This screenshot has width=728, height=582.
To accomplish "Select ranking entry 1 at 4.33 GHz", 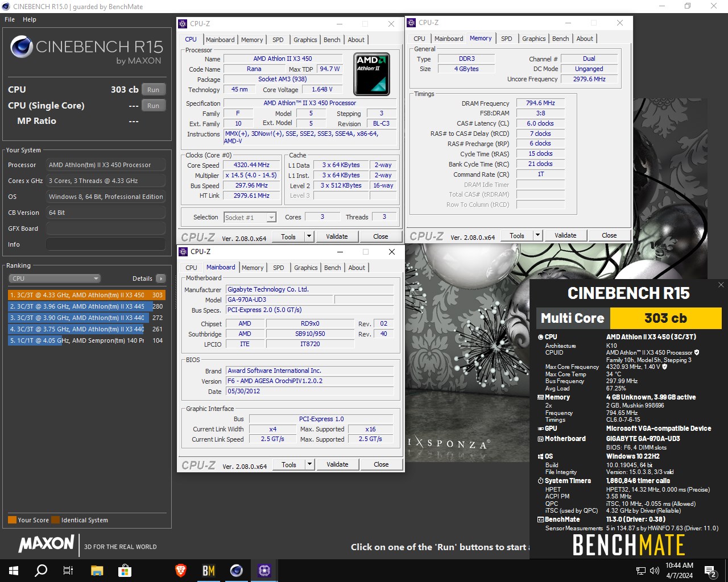I will click(86, 295).
